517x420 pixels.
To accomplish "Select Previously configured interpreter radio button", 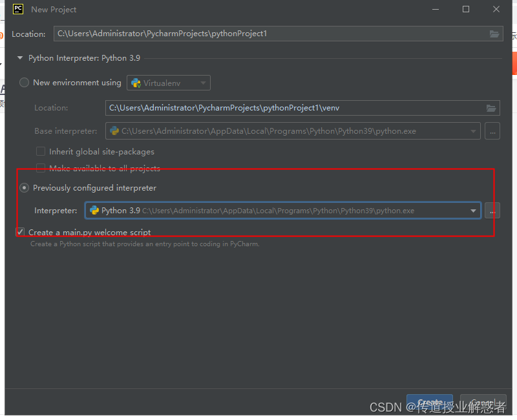I will 25,188.
